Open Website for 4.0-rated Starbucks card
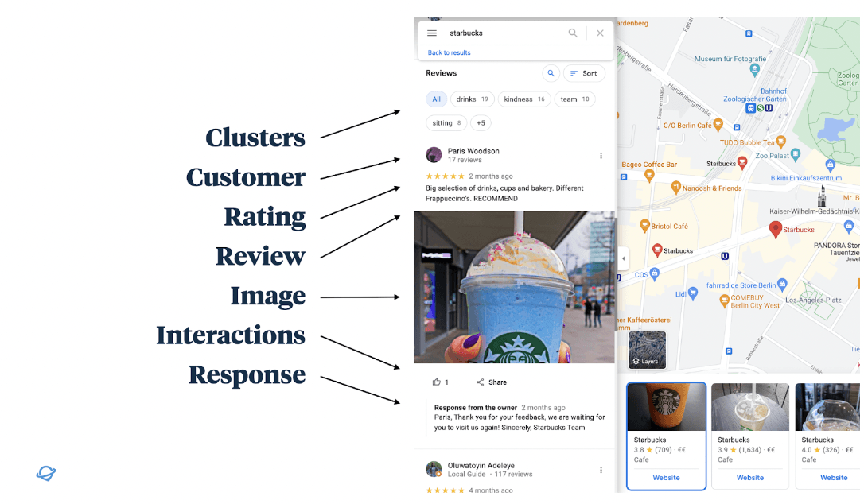The width and height of the screenshot is (864, 504). coord(834,478)
